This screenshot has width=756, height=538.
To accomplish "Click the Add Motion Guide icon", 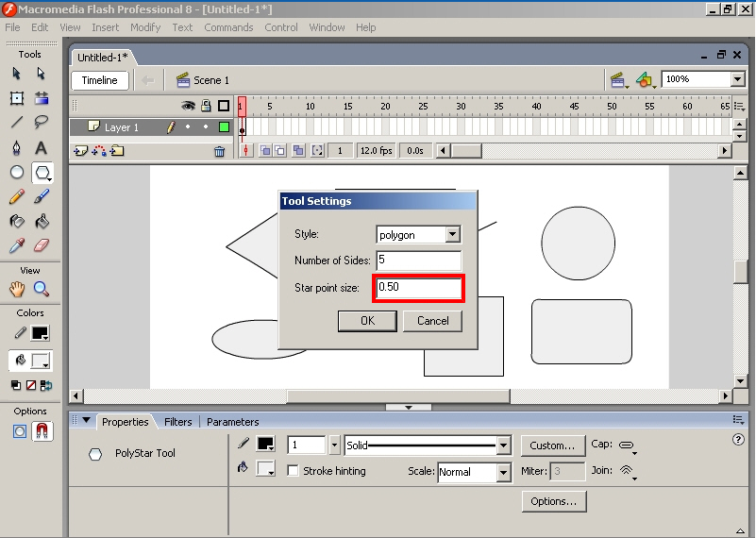I will [x=99, y=151].
